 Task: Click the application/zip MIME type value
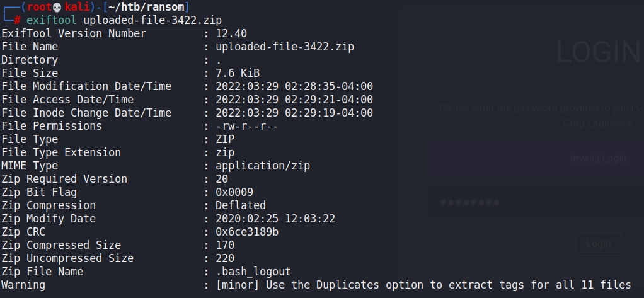tap(263, 166)
